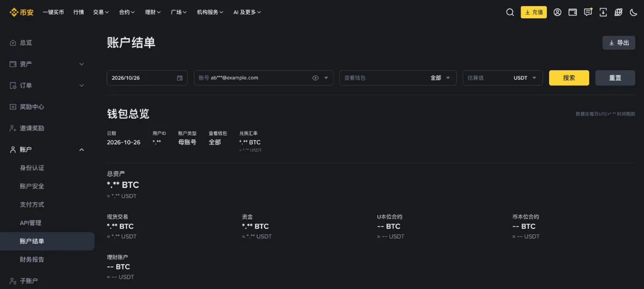Click the 奖励中心 rewards icon
This screenshot has width=644, height=289.
click(13, 107)
